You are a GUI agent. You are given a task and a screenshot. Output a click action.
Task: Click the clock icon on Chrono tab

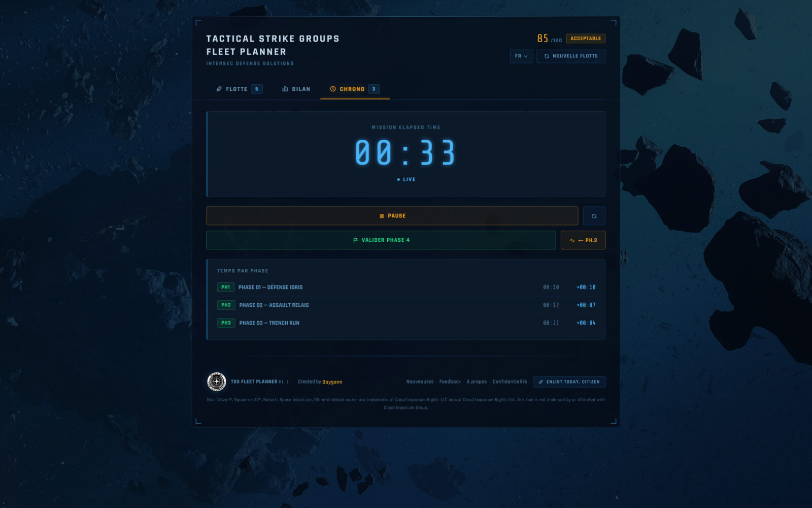333,89
